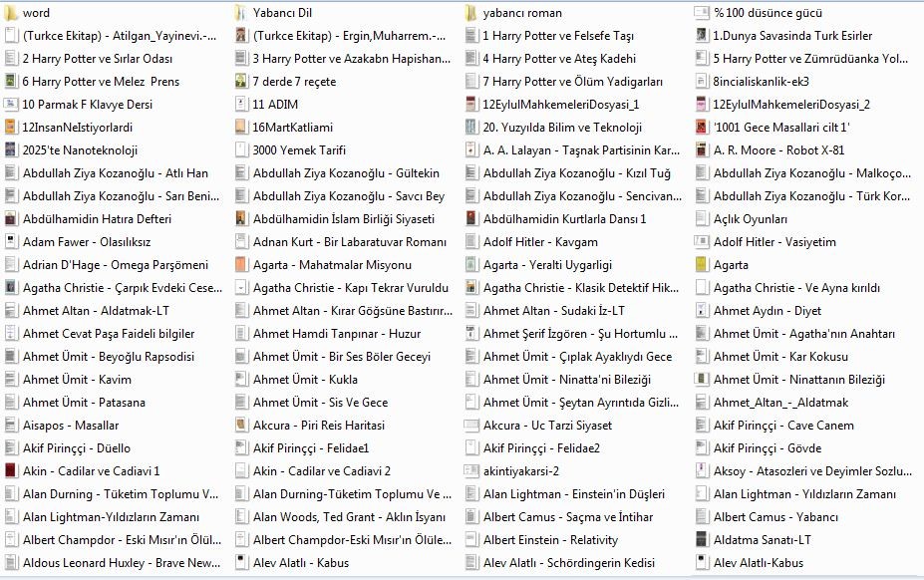The width and height of the screenshot is (924, 580).
Task: Click the 'Akin - Cadilar ve Cadiavi 1' icon
Action: click(x=11, y=471)
